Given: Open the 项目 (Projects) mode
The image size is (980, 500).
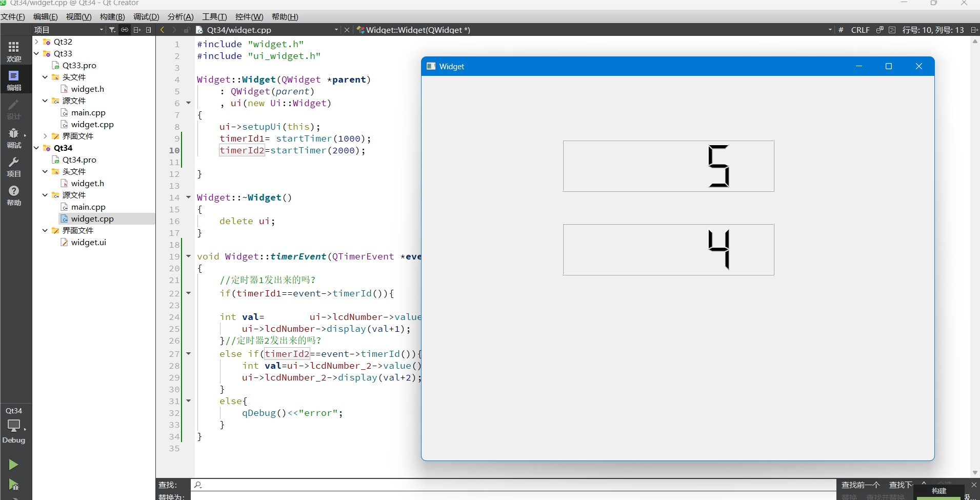Looking at the screenshot, I should pyautogui.click(x=14, y=166).
